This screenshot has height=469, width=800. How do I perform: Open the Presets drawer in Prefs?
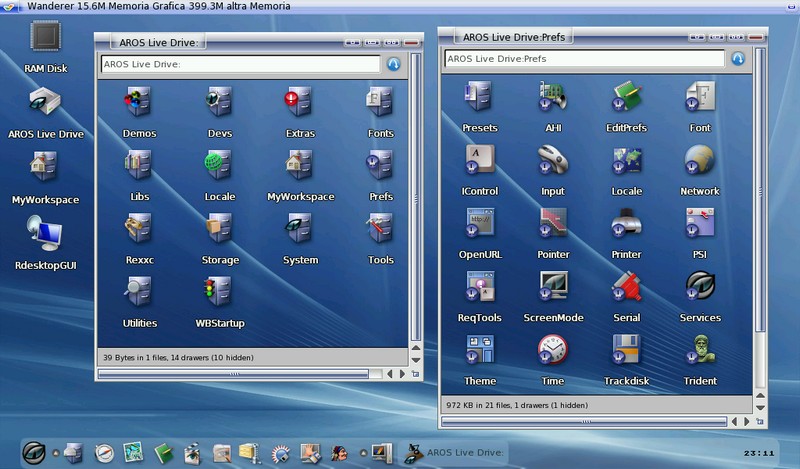pos(479,96)
